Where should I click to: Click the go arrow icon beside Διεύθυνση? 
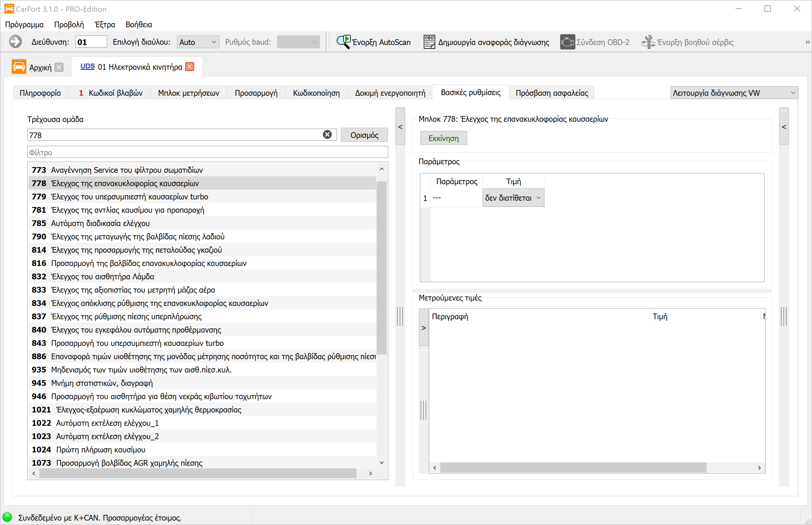15,42
